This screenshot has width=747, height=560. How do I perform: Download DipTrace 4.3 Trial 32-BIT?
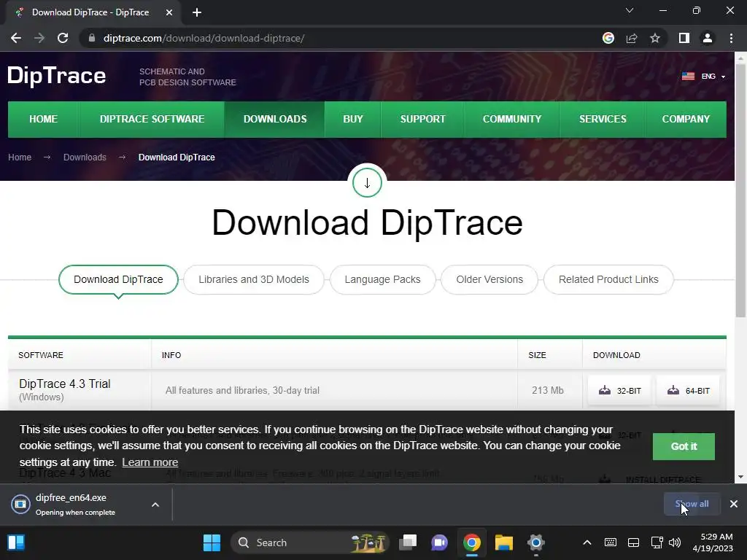[x=619, y=391]
